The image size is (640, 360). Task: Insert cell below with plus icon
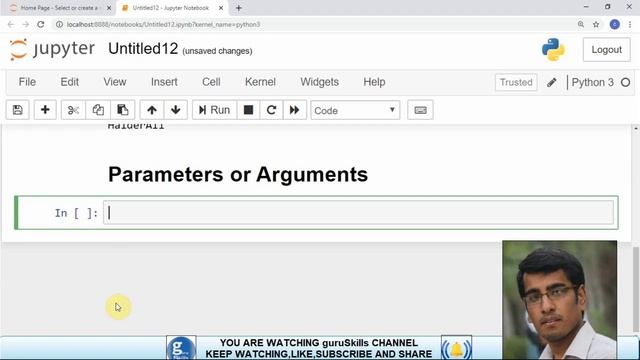[x=45, y=110]
